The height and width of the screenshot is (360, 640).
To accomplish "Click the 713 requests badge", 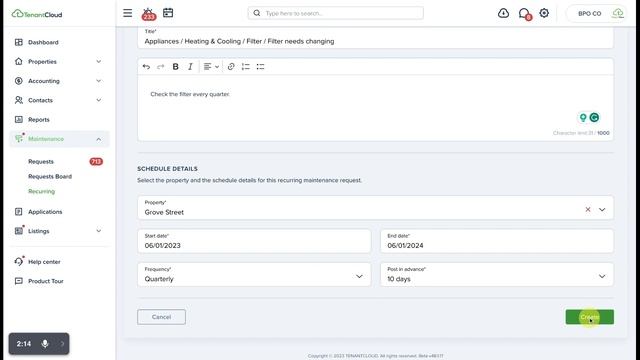I will point(96,162).
